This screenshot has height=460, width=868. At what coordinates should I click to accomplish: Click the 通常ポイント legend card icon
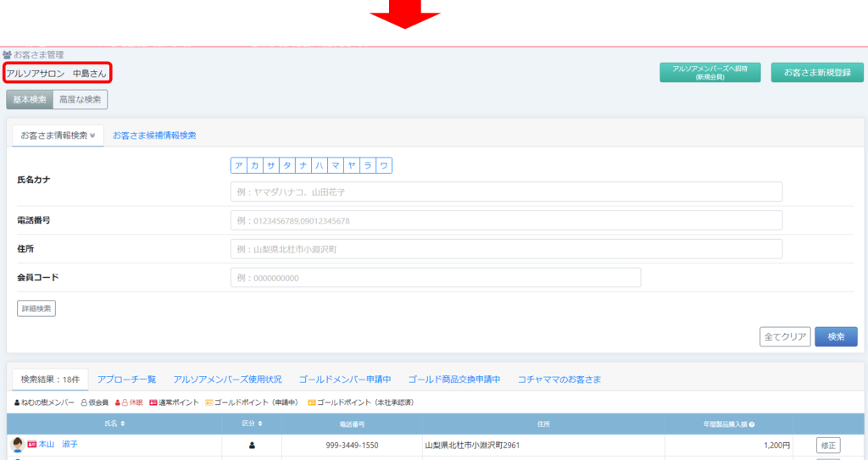[153, 402]
